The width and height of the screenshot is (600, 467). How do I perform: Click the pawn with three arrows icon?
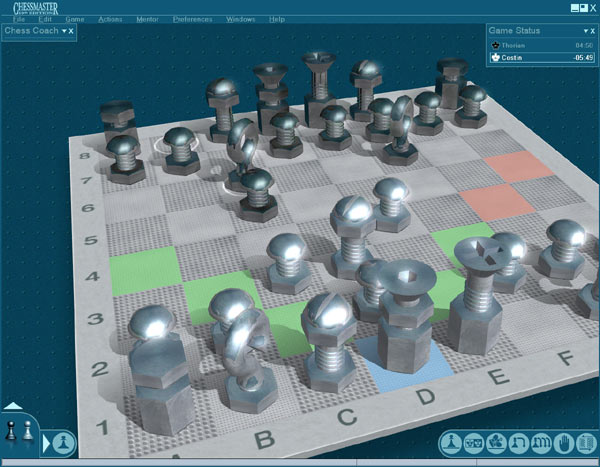pos(541,444)
